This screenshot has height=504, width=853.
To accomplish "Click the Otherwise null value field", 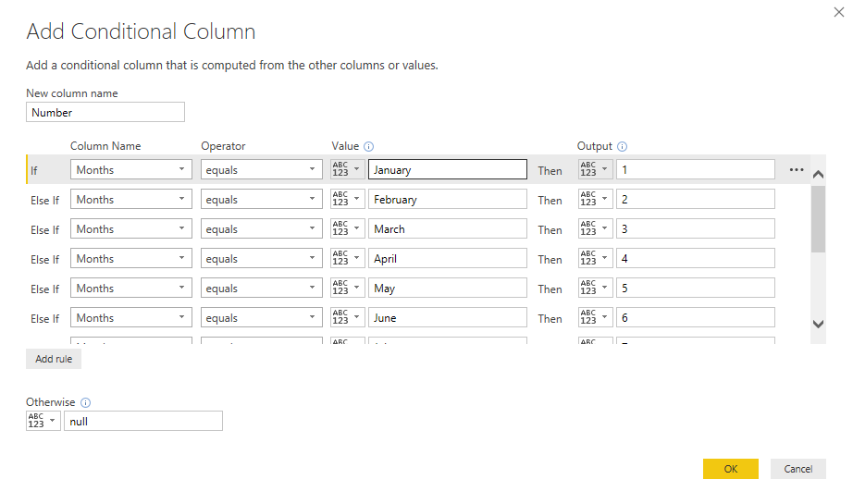I will click(143, 421).
